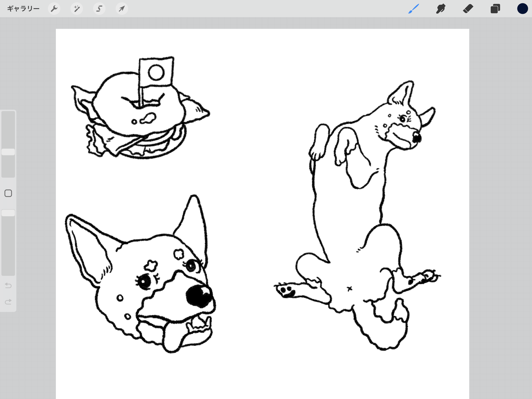Select the Smudge finger tool

click(x=441, y=9)
